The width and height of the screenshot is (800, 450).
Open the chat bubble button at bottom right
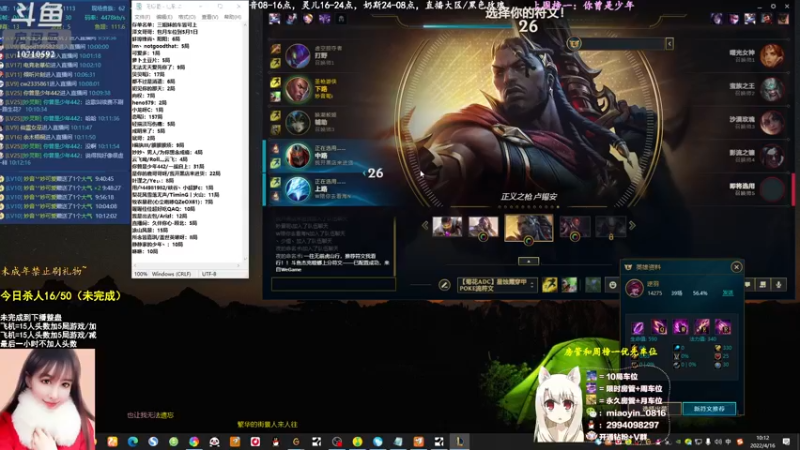(747, 285)
